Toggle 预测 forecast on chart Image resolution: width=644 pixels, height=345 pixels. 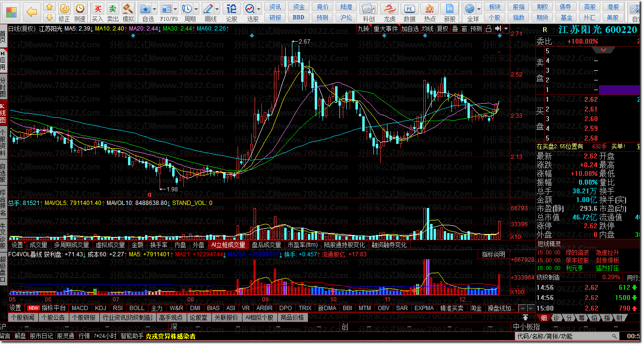(476, 29)
